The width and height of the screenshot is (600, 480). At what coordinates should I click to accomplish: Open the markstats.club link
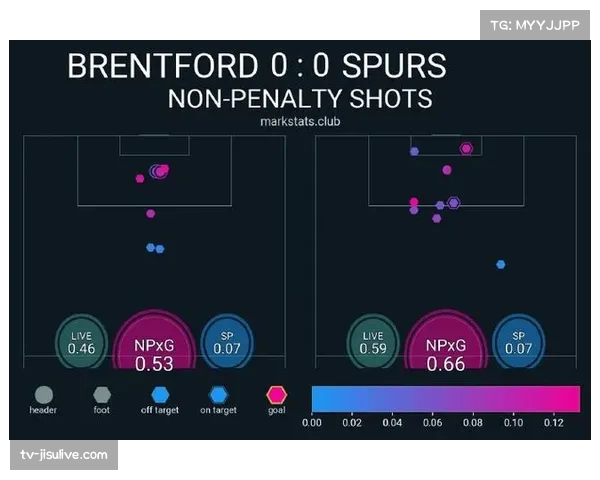pyautogui.click(x=300, y=121)
